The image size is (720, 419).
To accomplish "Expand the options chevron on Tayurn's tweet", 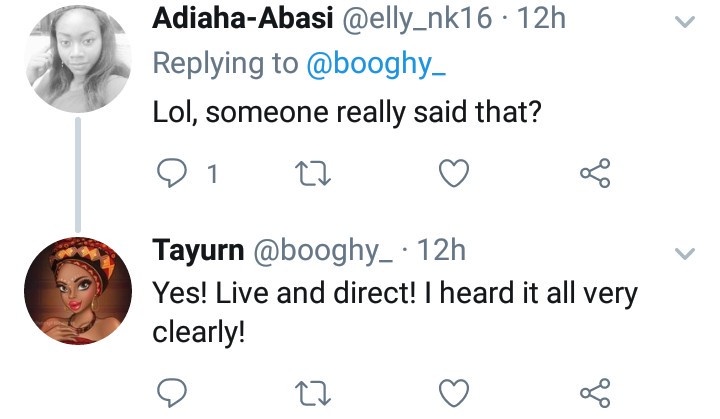I will [685, 254].
